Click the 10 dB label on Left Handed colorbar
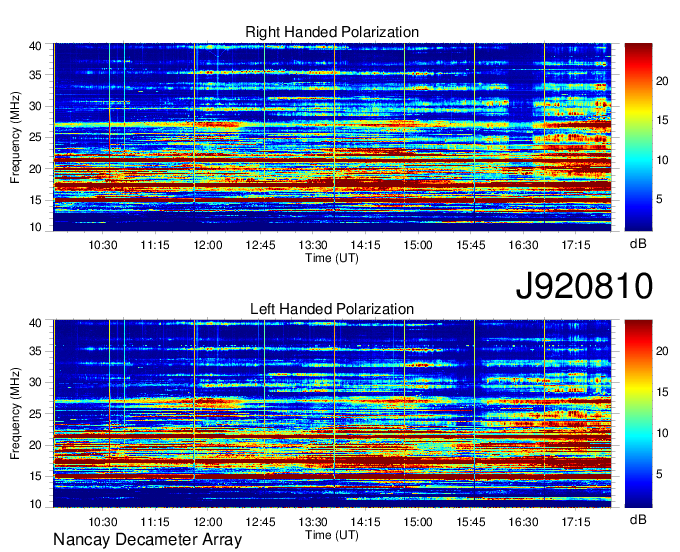The width and height of the screenshot is (680, 552). [x=662, y=433]
